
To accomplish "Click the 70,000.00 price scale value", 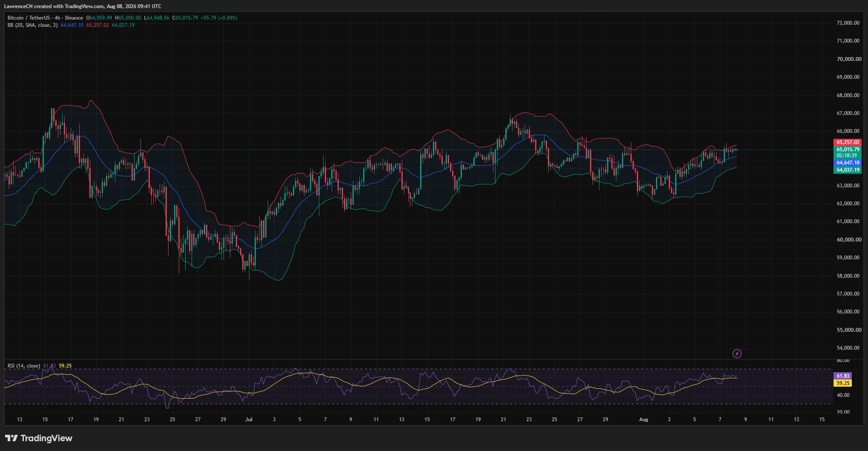I will 848,59.
